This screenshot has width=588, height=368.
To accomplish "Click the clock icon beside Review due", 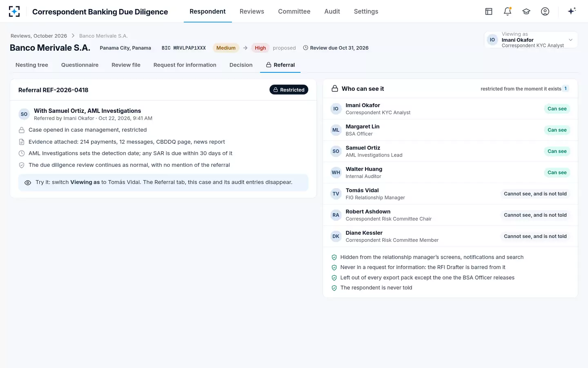I will click(305, 48).
